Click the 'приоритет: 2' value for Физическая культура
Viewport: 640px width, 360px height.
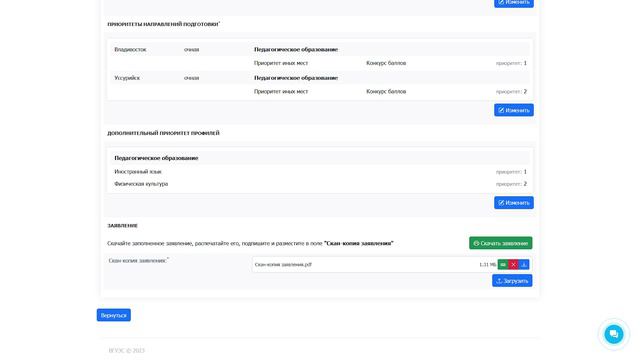coord(511,184)
